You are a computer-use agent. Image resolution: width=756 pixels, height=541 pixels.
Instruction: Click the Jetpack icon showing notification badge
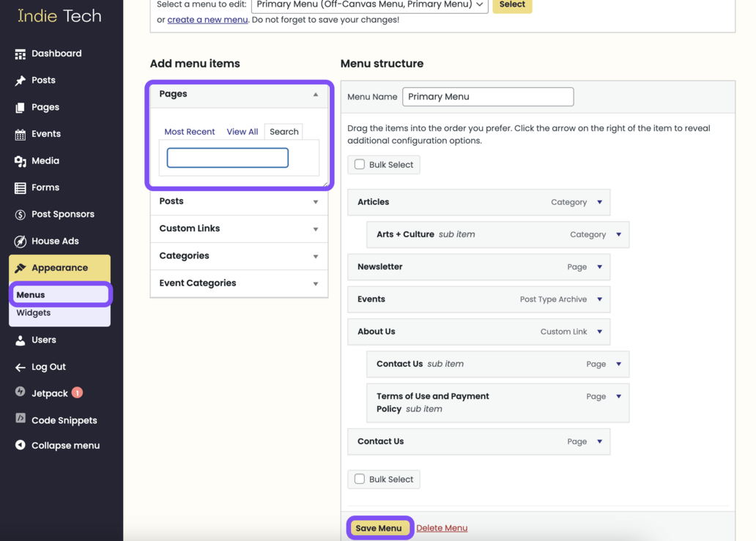19,393
